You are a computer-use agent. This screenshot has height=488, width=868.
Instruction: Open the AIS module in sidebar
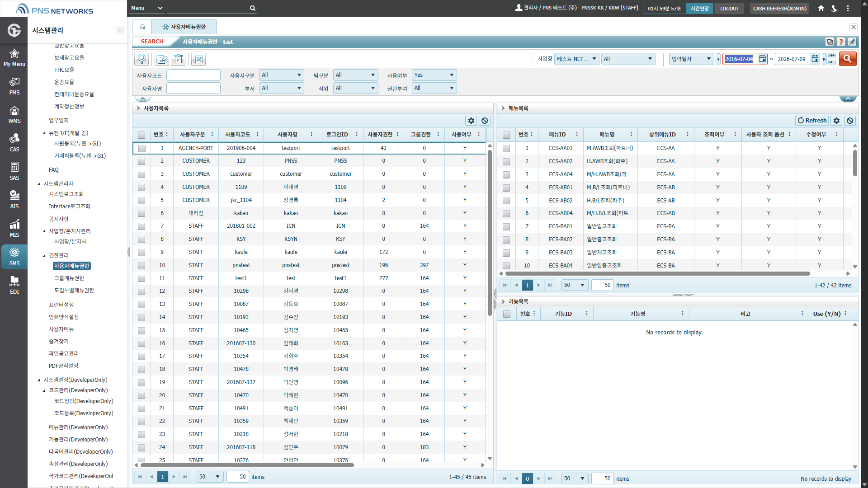coord(14,200)
